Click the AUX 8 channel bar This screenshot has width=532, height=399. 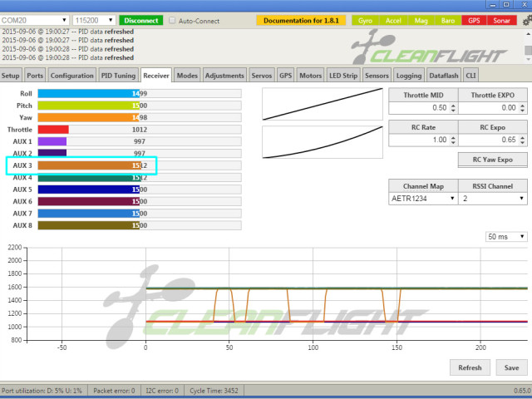pyautogui.click(x=140, y=225)
